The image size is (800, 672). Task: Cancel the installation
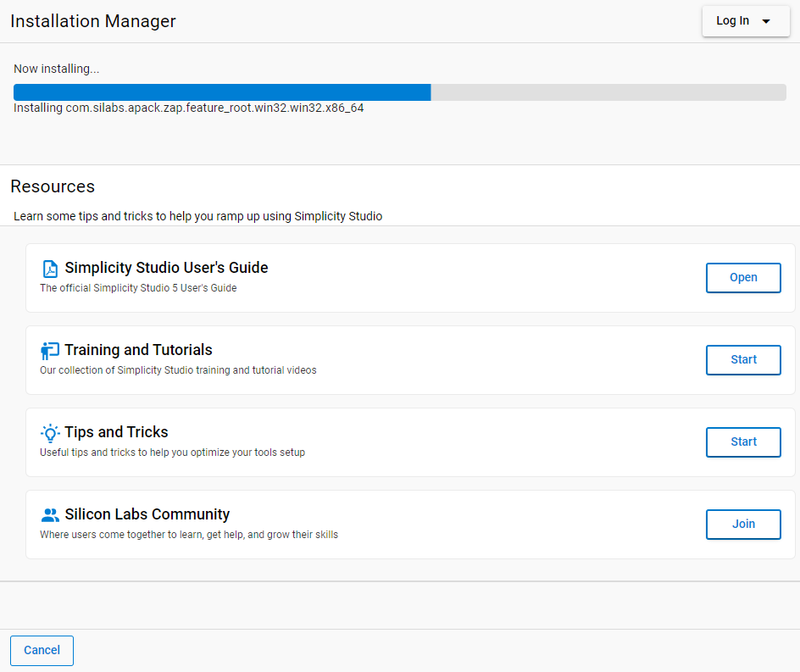42,650
